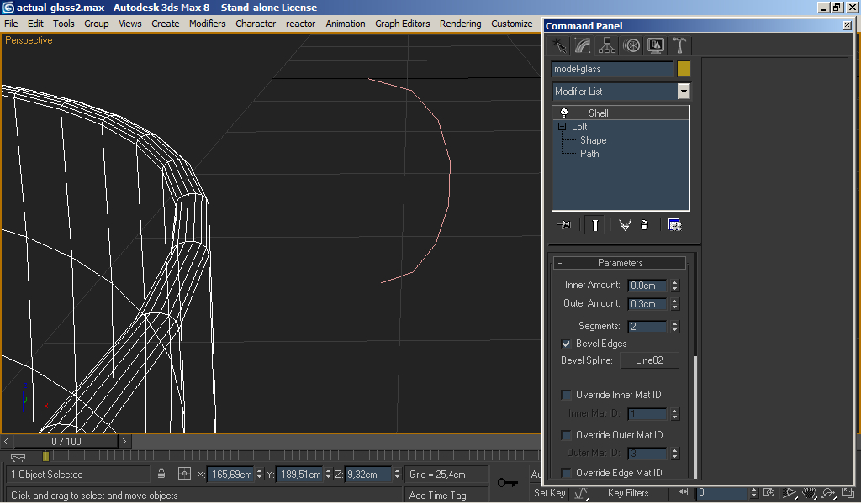861x504 pixels.
Task: Click the default tangent type icon
Action: [582, 494]
